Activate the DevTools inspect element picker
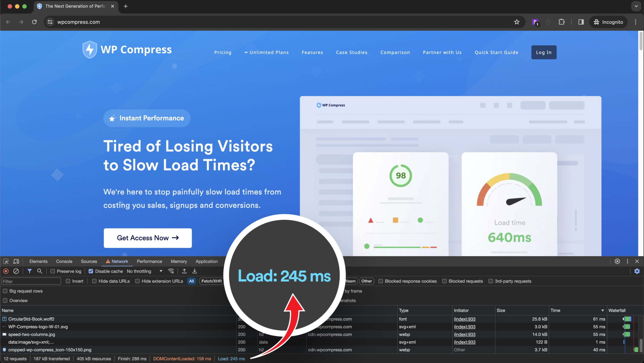Viewport: 644px width, 363px height. 6,261
